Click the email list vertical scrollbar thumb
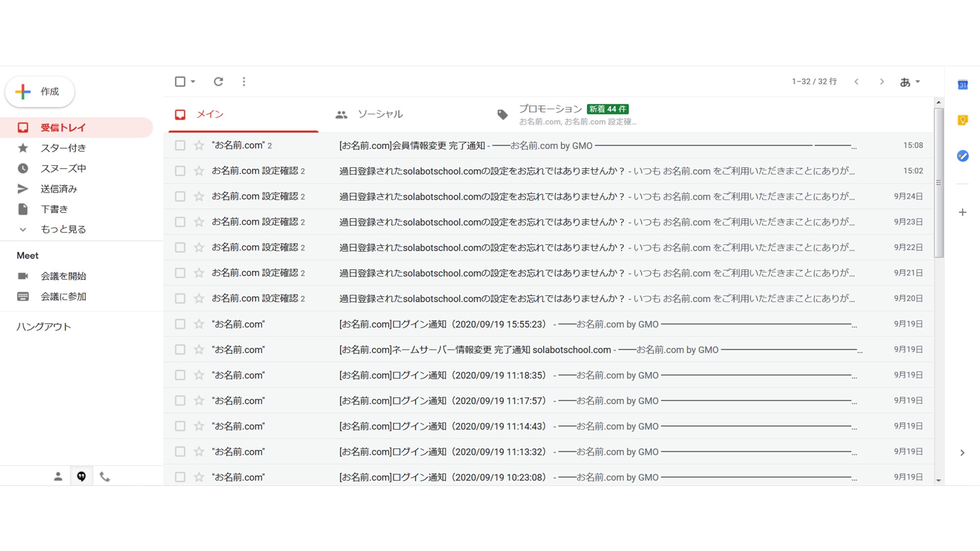The height and width of the screenshot is (551, 980). (x=939, y=183)
